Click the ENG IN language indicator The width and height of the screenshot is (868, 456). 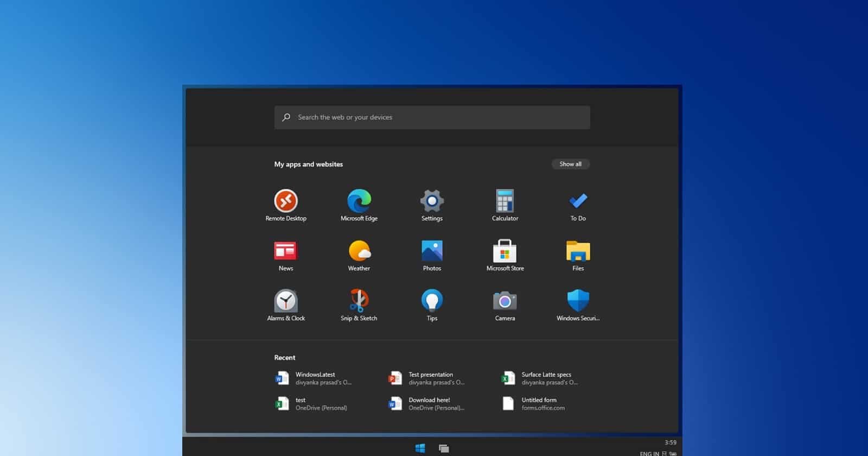(x=649, y=453)
